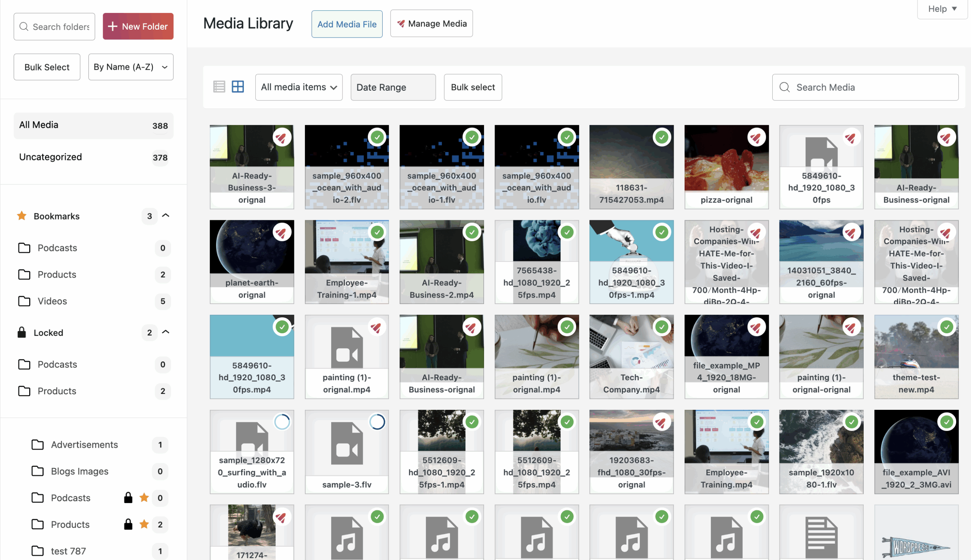Click rocket badge on pizza-orignal thumbnail

(756, 138)
